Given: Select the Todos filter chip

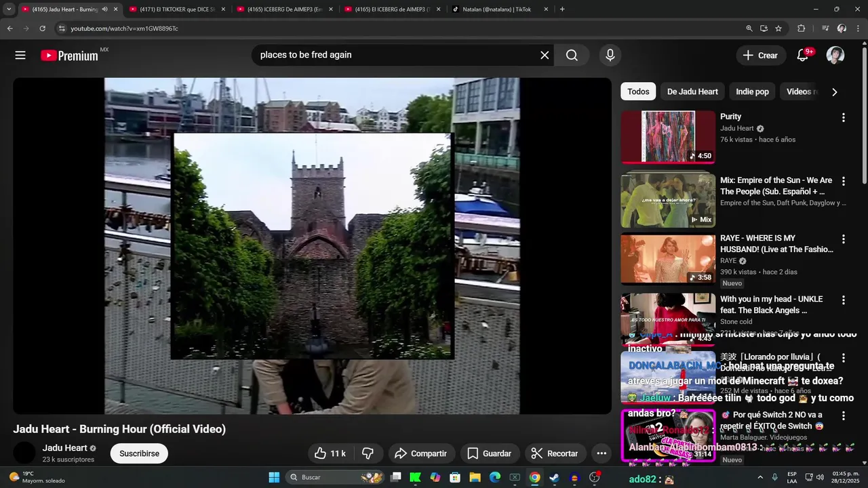Looking at the screenshot, I should tap(638, 91).
